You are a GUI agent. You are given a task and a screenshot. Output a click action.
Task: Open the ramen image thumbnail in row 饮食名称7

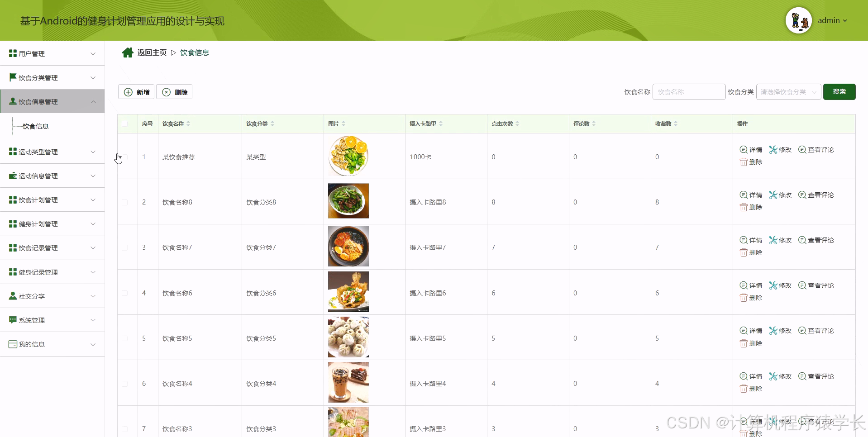(x=348, y=246)
